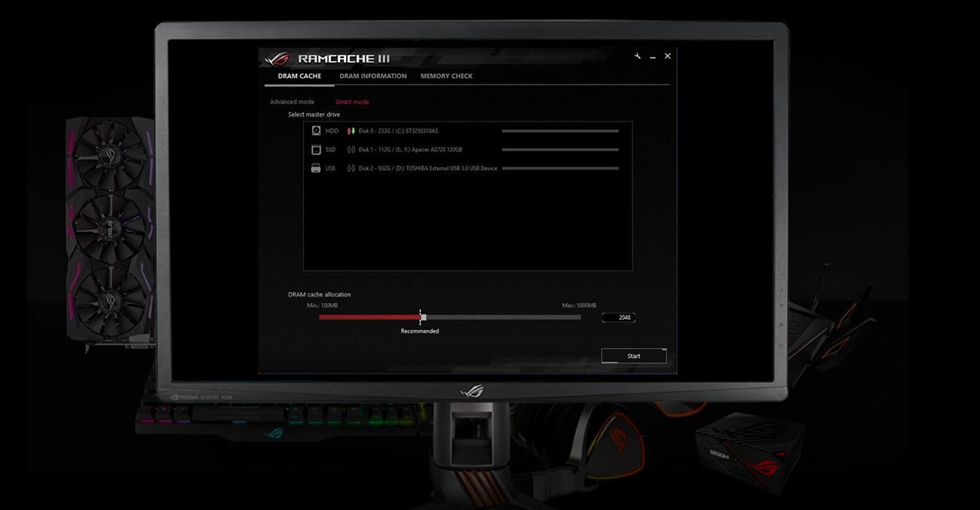Click the usage bar for Disk 2
The image size is (980, 510).
click(560, 168)
